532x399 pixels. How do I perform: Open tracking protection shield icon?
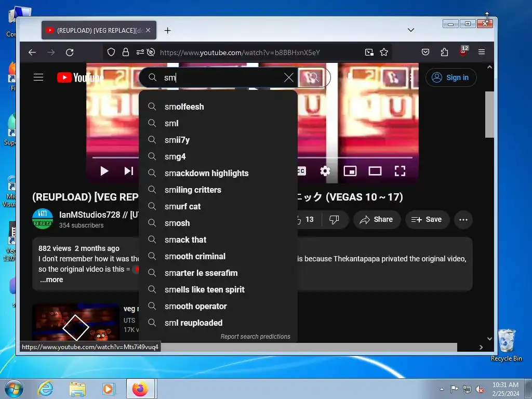click(111, 52)
